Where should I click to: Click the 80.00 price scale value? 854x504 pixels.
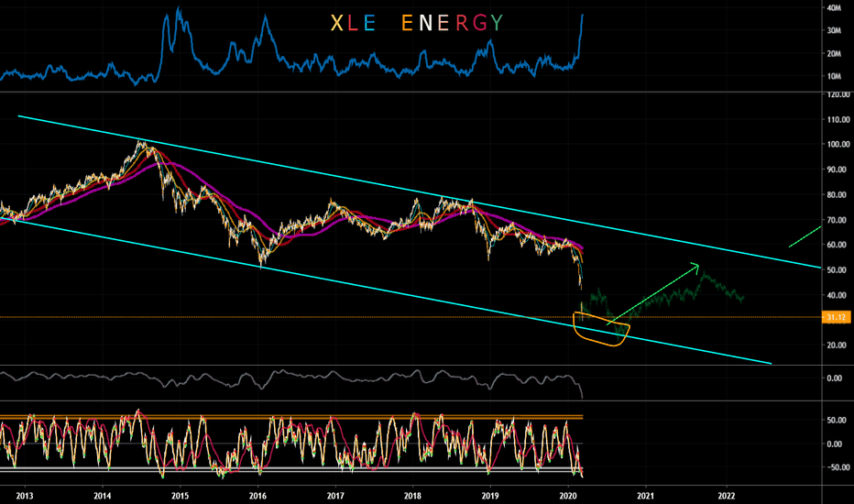[x=838, y=194]
